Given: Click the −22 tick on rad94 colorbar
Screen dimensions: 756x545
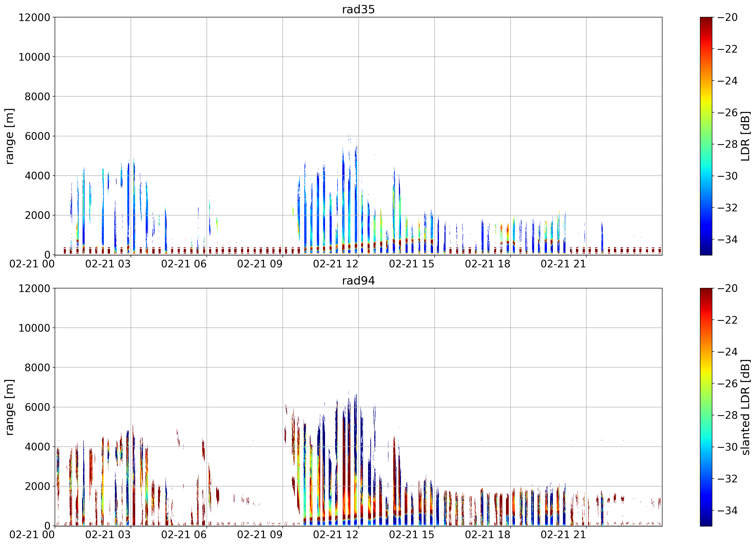Looking at the screenshot, I should coord(727,320).
